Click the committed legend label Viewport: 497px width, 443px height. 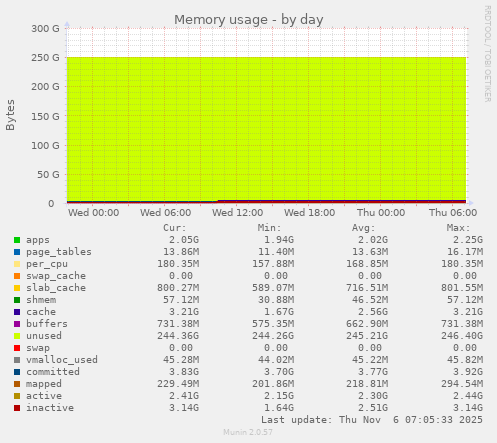point(53,372)
